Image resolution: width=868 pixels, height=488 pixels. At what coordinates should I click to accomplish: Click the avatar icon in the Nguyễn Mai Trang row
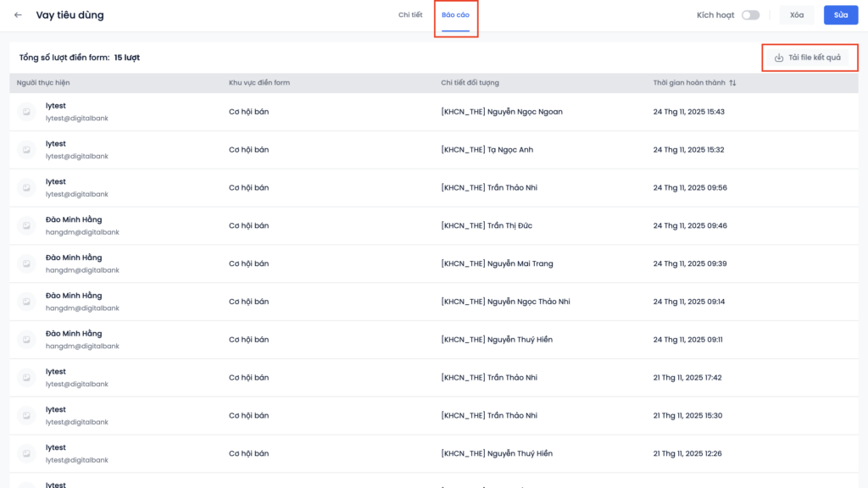tap(27, 263)
